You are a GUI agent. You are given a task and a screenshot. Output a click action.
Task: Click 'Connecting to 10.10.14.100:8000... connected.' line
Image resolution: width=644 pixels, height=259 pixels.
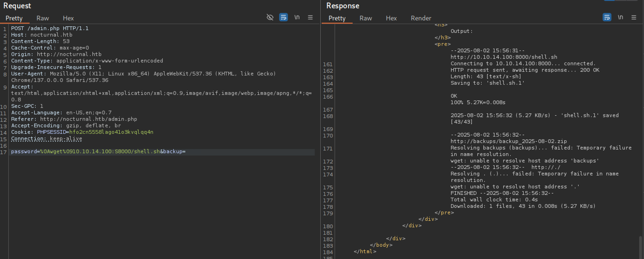point(523,64)
